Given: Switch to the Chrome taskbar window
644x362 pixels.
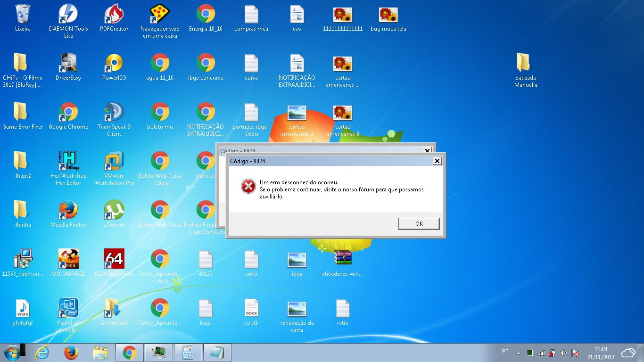Looking at the screenshot, I should tap(129, 353).
